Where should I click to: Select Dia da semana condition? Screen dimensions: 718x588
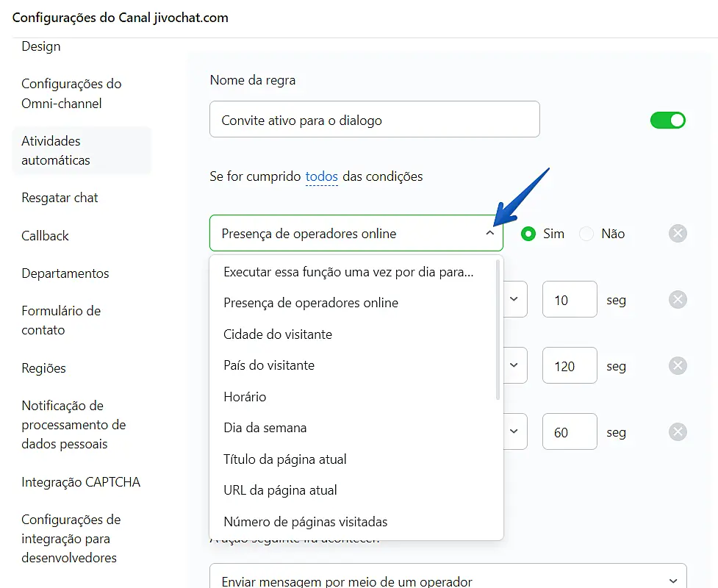(265, 428)
